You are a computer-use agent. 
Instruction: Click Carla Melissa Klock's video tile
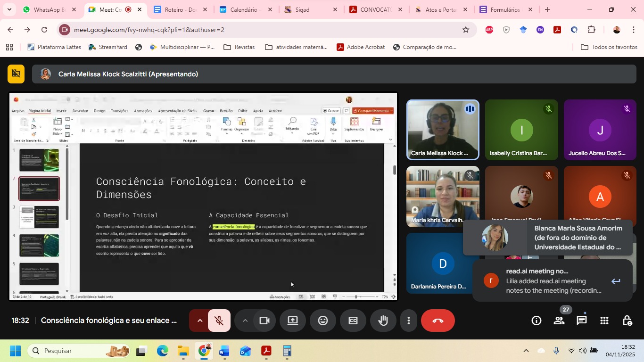tap(443, 130)
